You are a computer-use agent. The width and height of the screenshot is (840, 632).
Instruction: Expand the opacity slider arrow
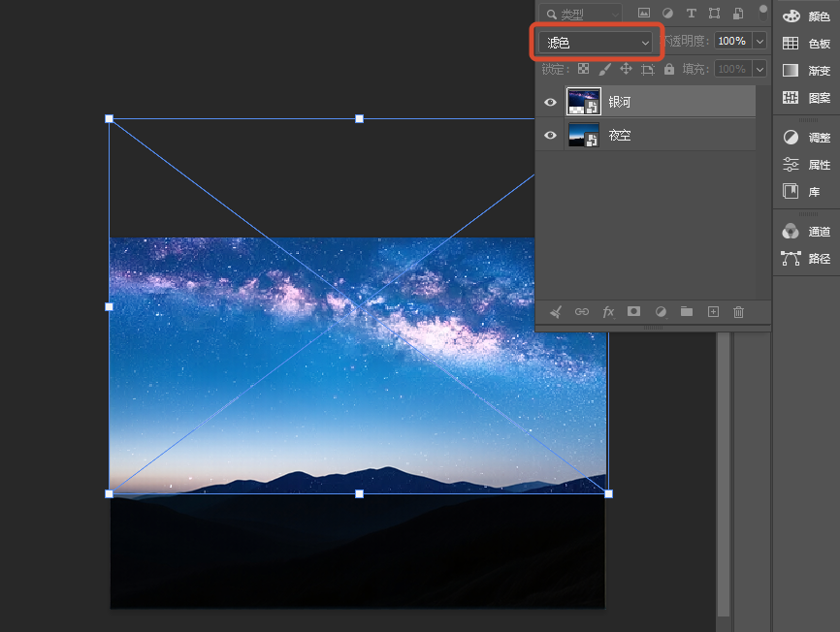click(759, 42)
